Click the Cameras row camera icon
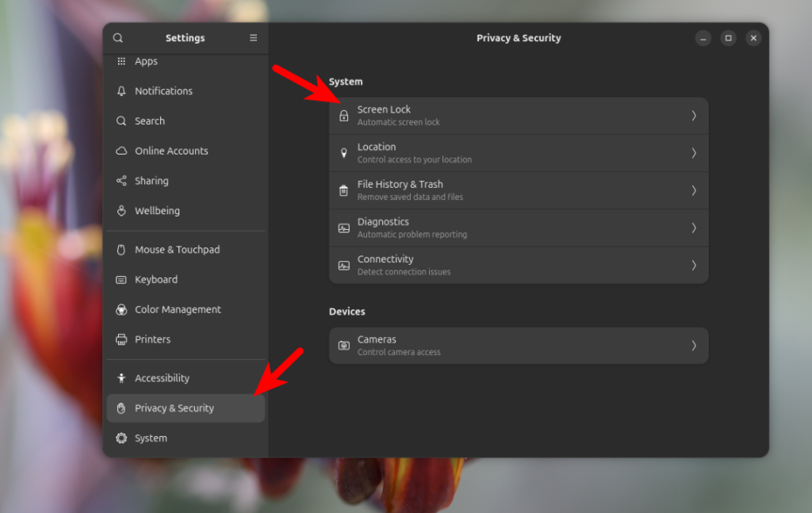Screen dimensions: 812x513 (344, 346)
